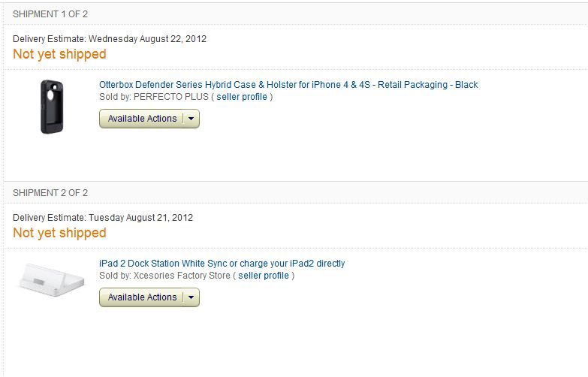Click the SHIPMENT 2 OF 2 header
The width and height of the screenshot is (588, 377).
[x=50, y=193]
